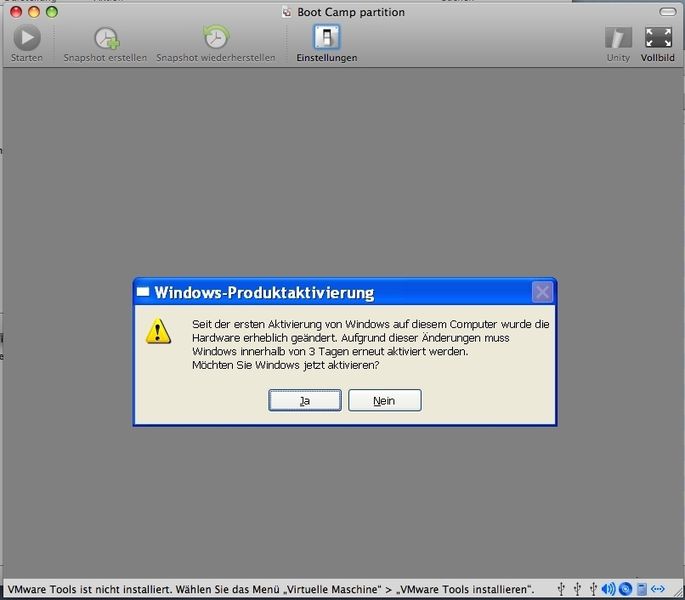Screen dimensions: 685x600
Task: Click the dialog text 'Möchten Sie Windows jetzt aktivieren?'
Action: point(285,365)
